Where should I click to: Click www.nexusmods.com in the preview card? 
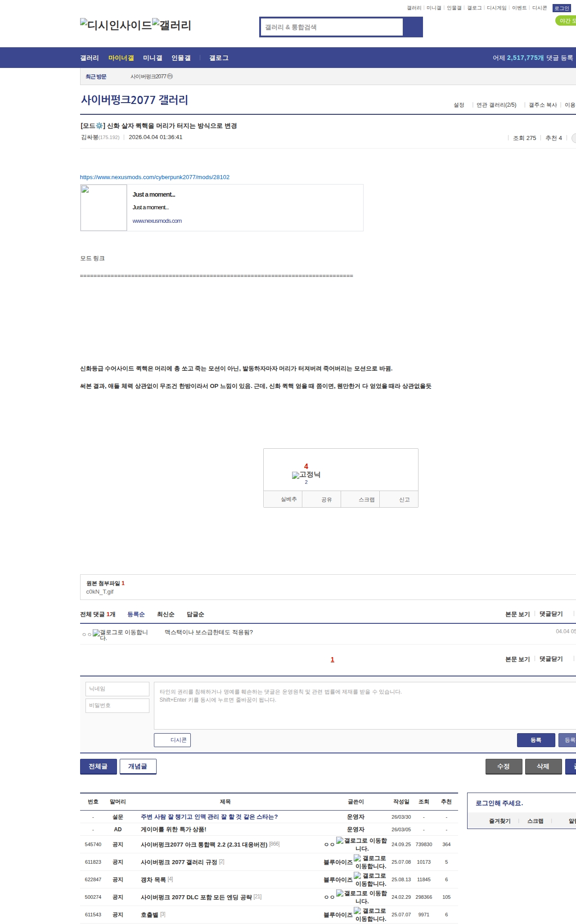pos(157,221)
